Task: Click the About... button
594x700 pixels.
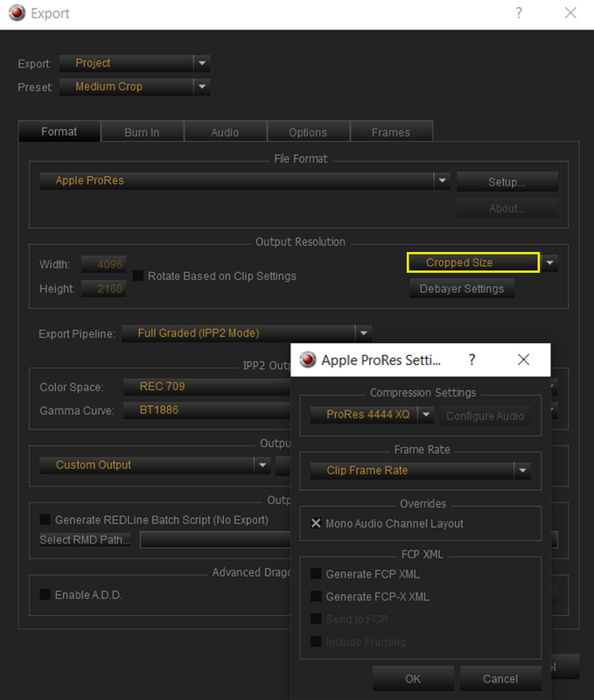Action: (x=507, y=208)
